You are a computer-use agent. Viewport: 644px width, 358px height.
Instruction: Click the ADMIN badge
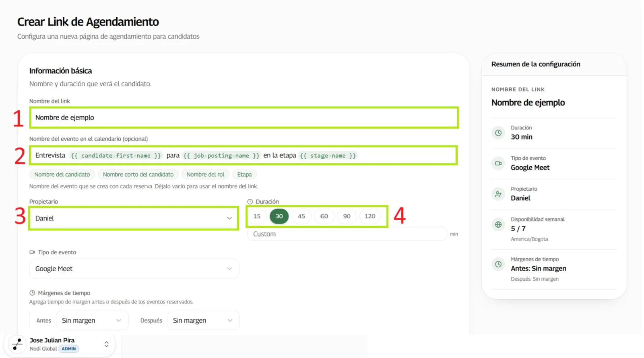69,349
